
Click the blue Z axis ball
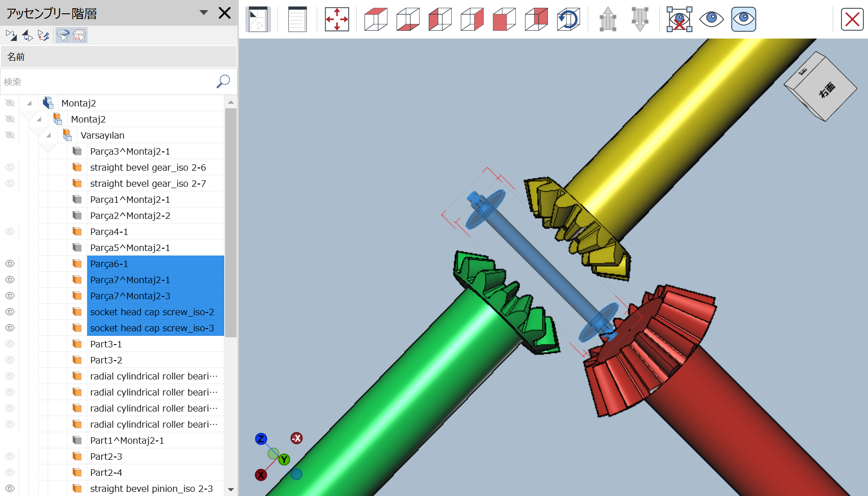tap(260, 439)
